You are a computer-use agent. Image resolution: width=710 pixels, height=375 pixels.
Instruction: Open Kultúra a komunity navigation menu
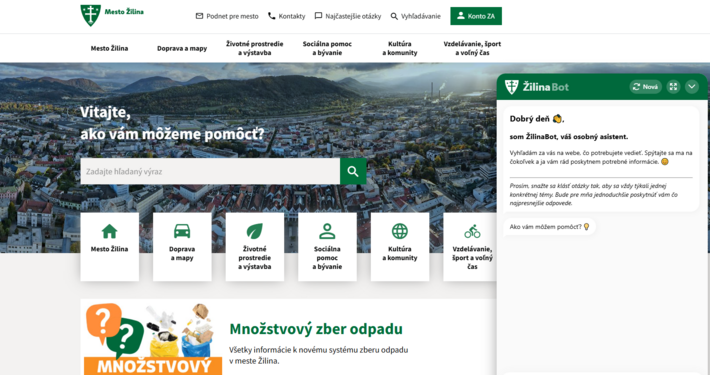(x=400, y=48)
